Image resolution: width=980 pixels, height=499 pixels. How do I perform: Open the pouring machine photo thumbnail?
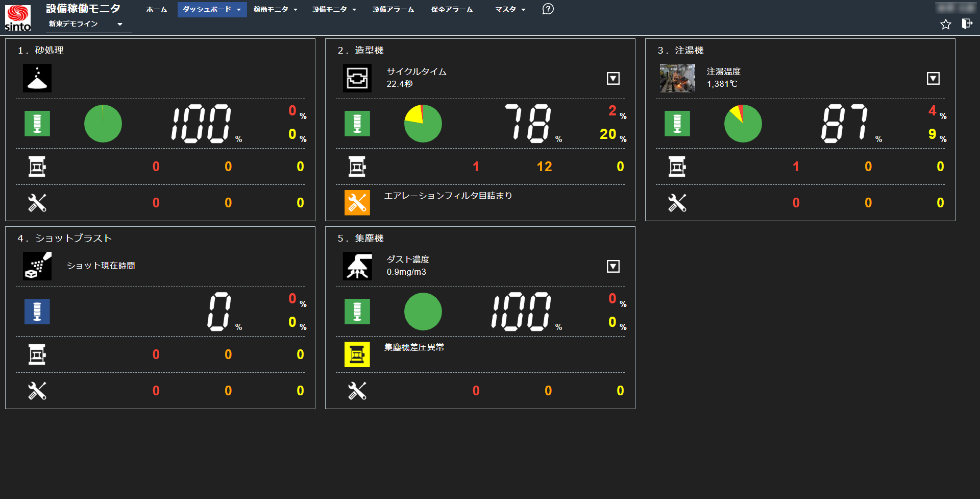coord(677,78)
